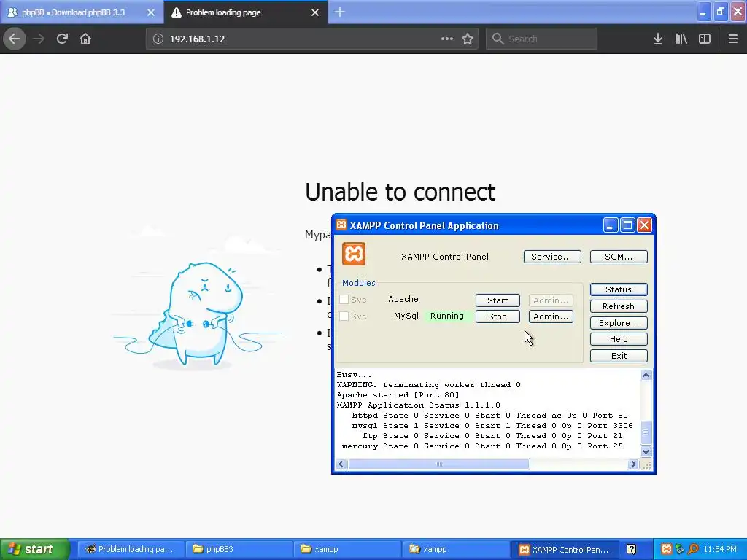Open page actions three-dot menu
The height and width of the screenshot is (560, 747).
tap(447, 39)
